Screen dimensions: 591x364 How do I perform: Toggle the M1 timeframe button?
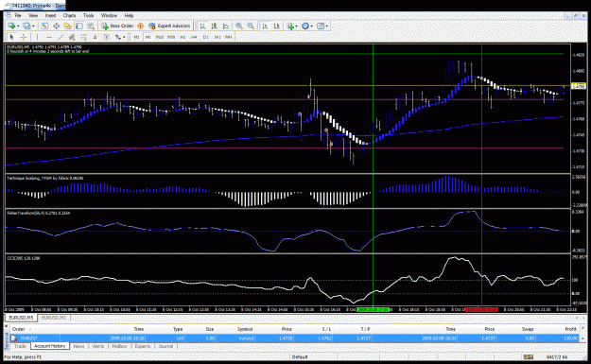pyautogui.click(x=136, y=37)
